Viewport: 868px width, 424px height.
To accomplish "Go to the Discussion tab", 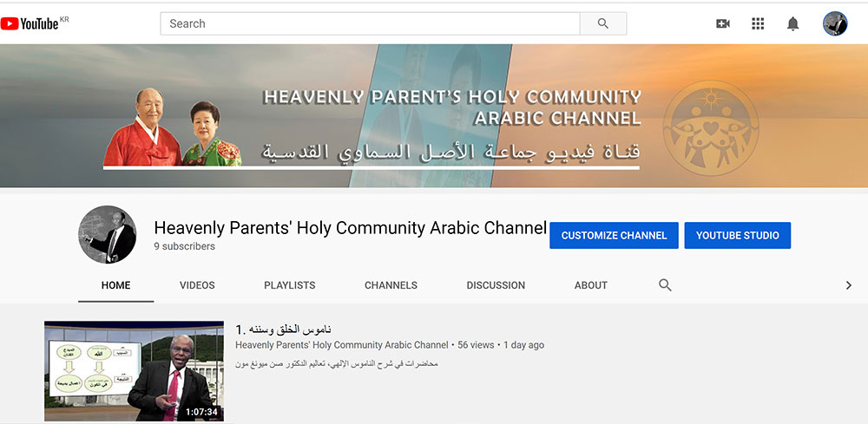I will click(496, 285).
